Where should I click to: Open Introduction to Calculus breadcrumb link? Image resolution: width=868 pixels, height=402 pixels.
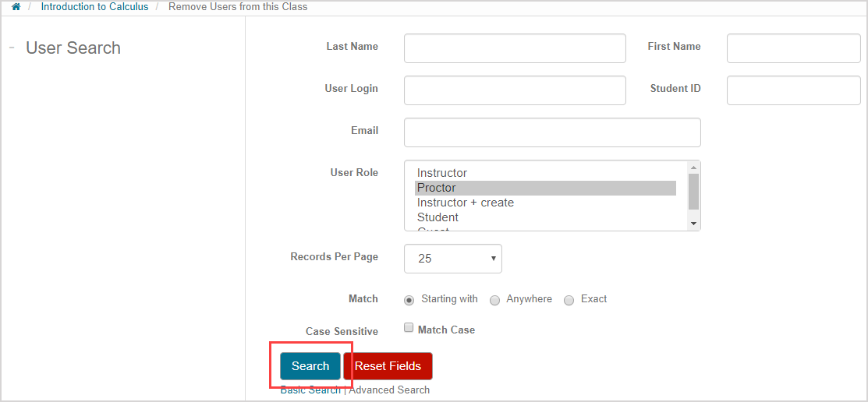[x=94, y=7]
